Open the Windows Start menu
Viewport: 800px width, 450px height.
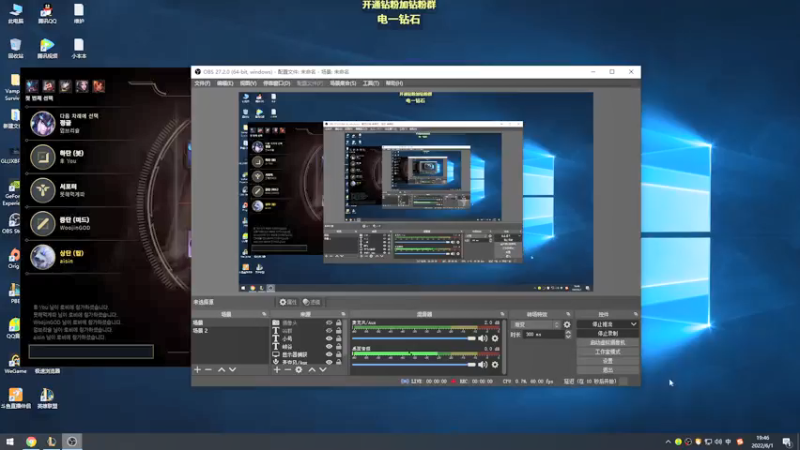pos(10,441)
